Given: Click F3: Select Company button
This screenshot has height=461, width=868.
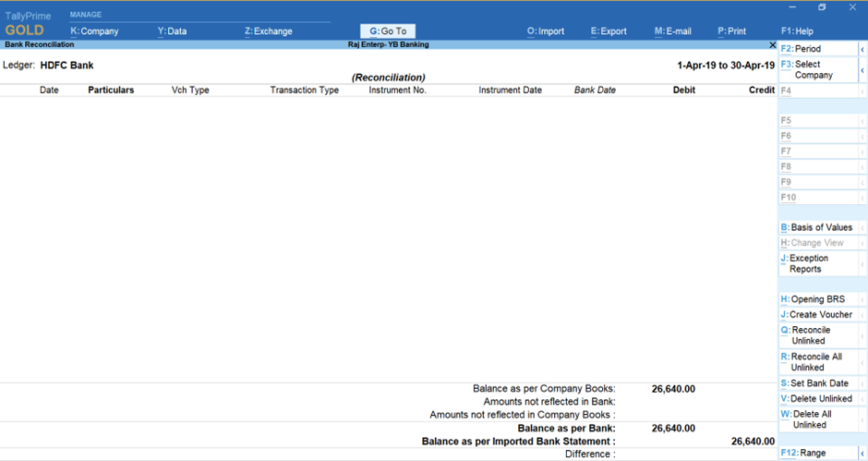Looking at the screenshot, I should pyautogui.click(x=818, y=70).
